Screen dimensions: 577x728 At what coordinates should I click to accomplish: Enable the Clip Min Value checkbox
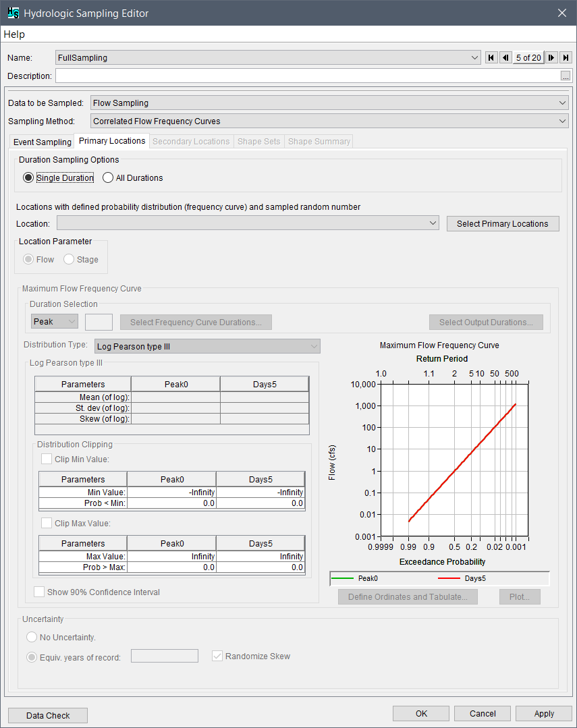47,459
